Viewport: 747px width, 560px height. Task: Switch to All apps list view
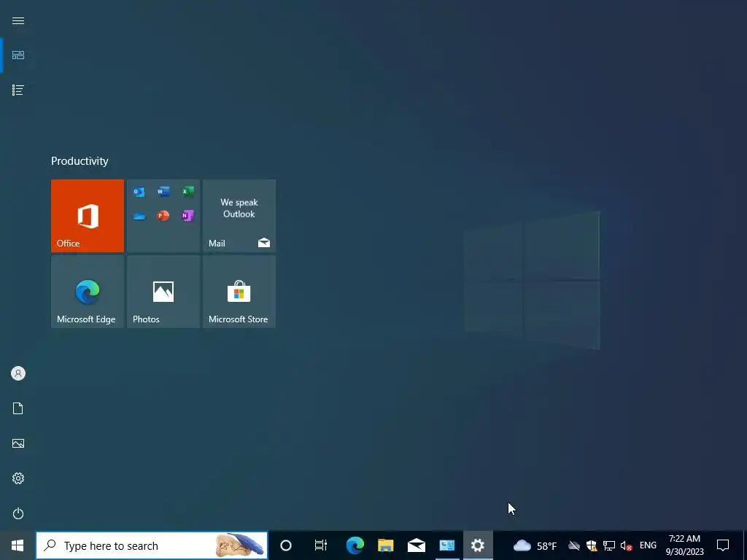pyautogui.click(x=18, y=90)
